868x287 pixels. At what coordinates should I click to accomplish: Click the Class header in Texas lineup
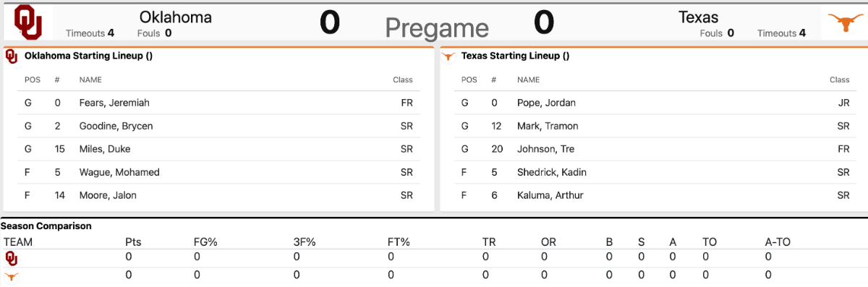coord(839,80)
